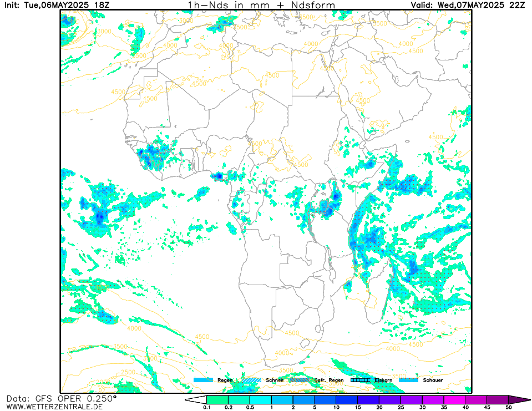Click the '30' color scale tick label
This screenshot has height=411, width=532.
(422, 408)
